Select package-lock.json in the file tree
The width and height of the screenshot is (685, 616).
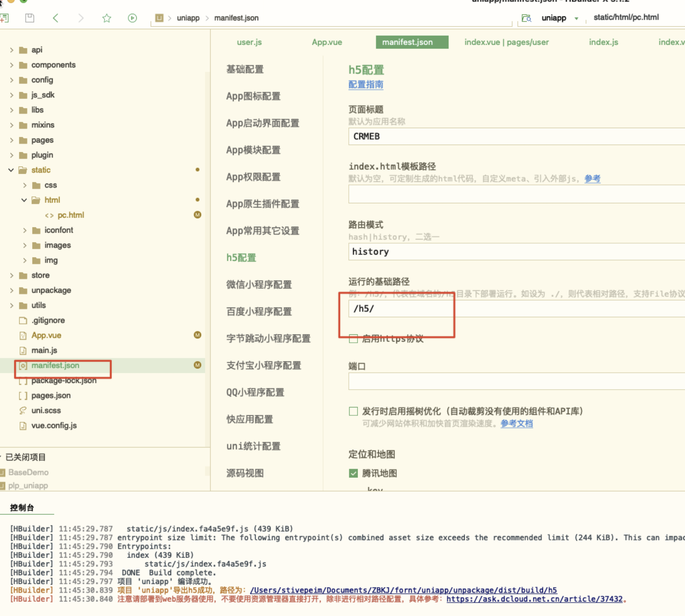(64, 380)
